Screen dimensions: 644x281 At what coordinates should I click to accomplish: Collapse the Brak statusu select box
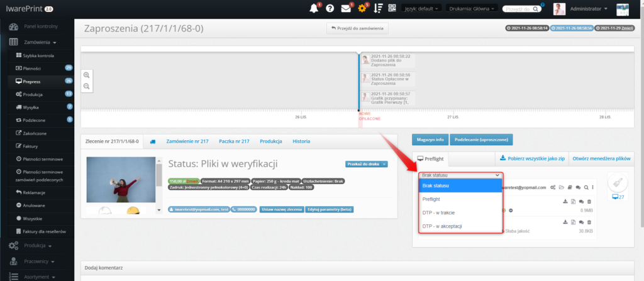pyautogui.click(x=460, y=175)
